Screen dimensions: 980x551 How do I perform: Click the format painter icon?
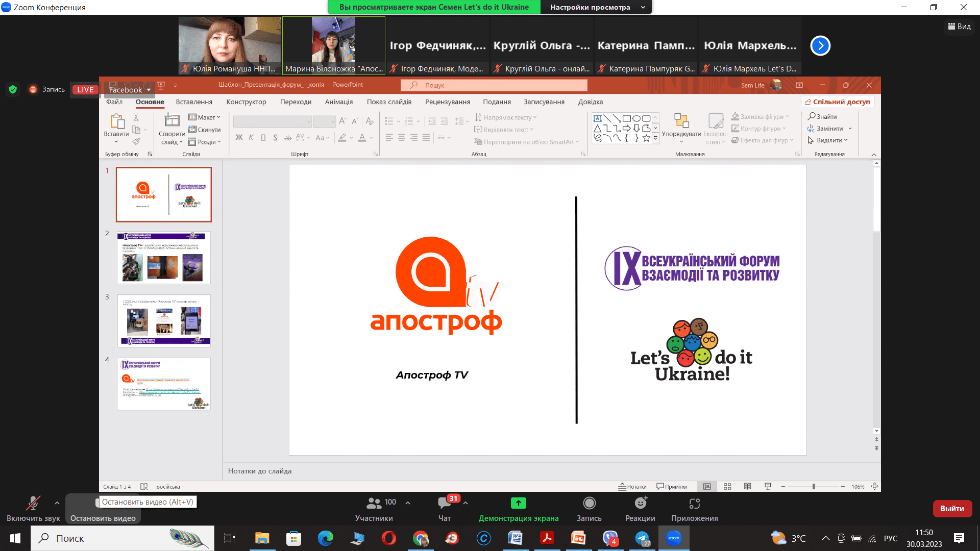(x=136, y=141)
